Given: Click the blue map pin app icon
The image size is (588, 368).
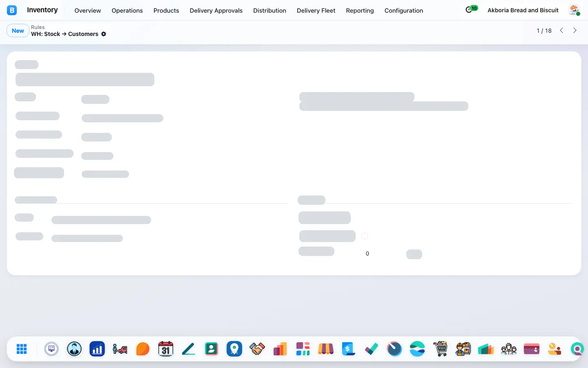Looking at the screenshot, I should (234, 349).
